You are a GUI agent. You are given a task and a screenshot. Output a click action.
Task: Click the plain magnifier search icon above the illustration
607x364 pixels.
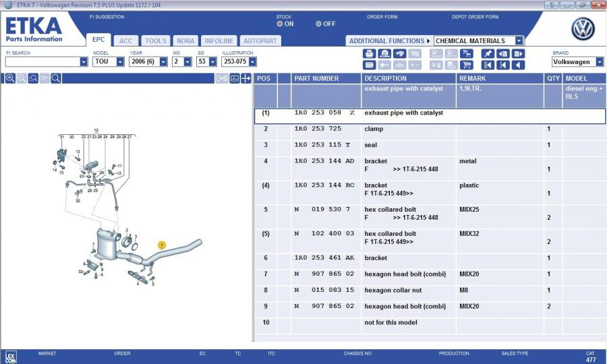click(56, 79)
